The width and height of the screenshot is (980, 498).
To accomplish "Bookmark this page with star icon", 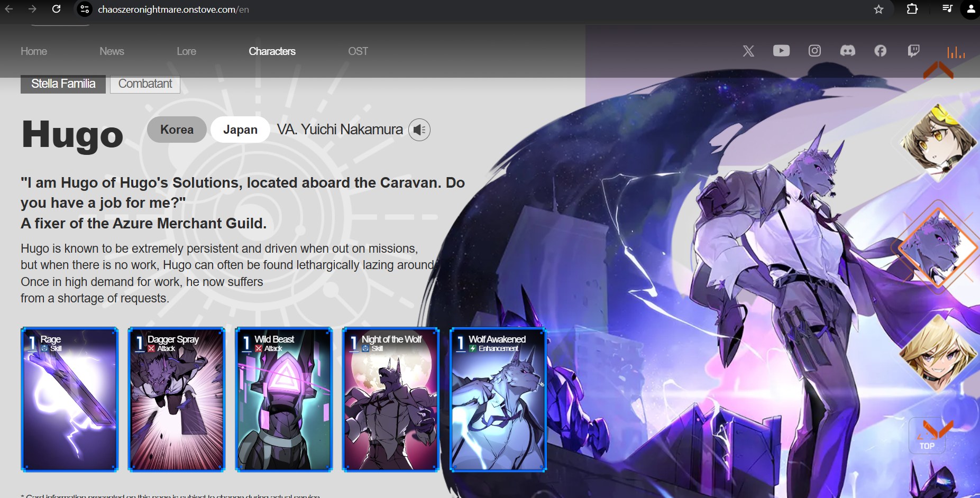I will (x=878, y=10).
